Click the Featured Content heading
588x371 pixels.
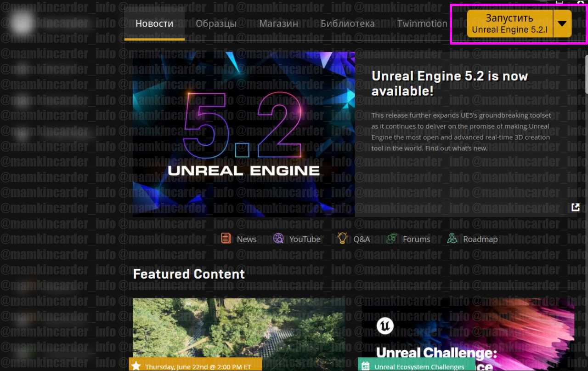click(189, 274)
